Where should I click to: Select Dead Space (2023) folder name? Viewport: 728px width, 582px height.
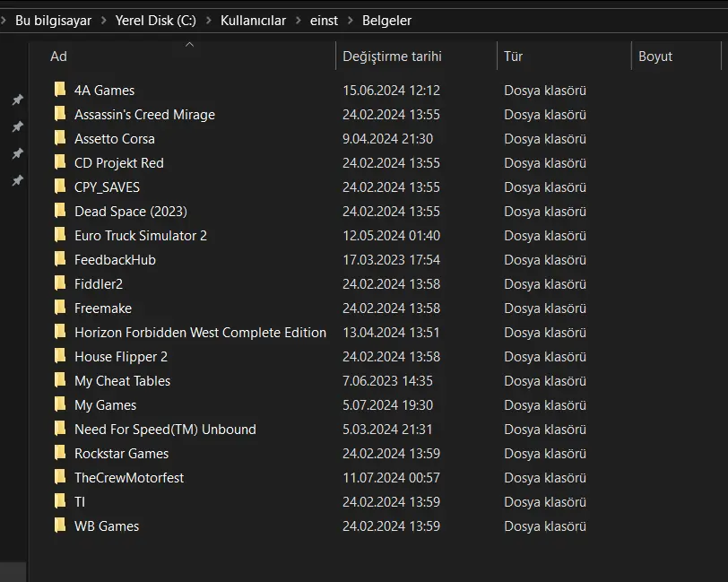131,212
